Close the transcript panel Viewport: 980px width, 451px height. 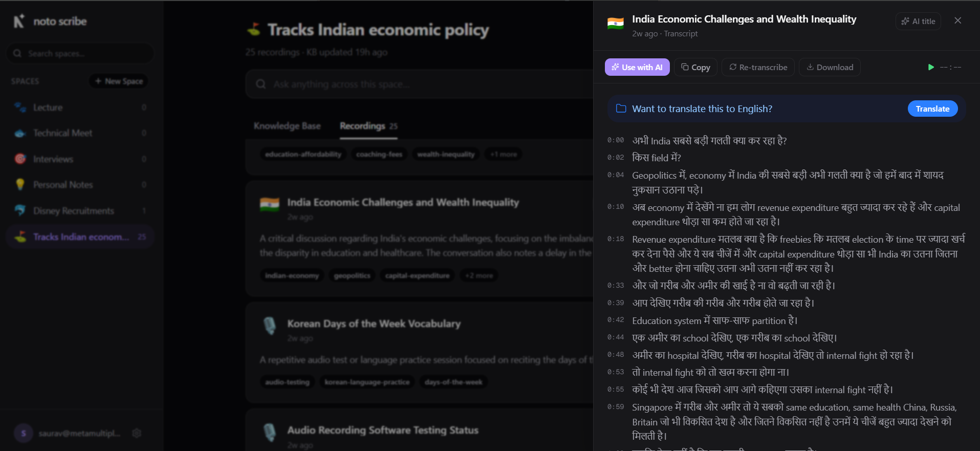958,20
